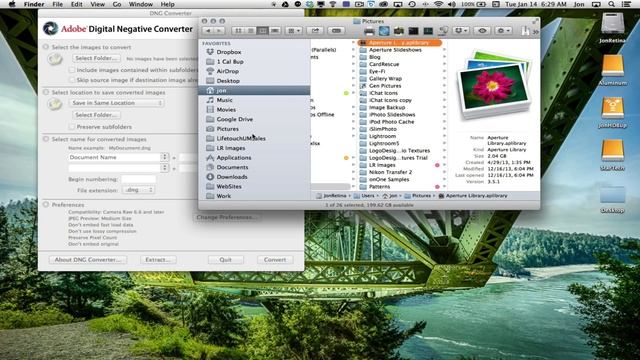Switch Finder to icon view
Screen dimensions: 640x360
coord(238,31)
